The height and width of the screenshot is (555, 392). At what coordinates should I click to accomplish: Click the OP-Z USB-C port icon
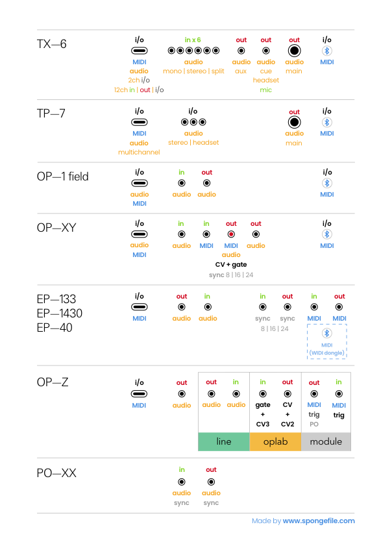(x=139, y=393)
